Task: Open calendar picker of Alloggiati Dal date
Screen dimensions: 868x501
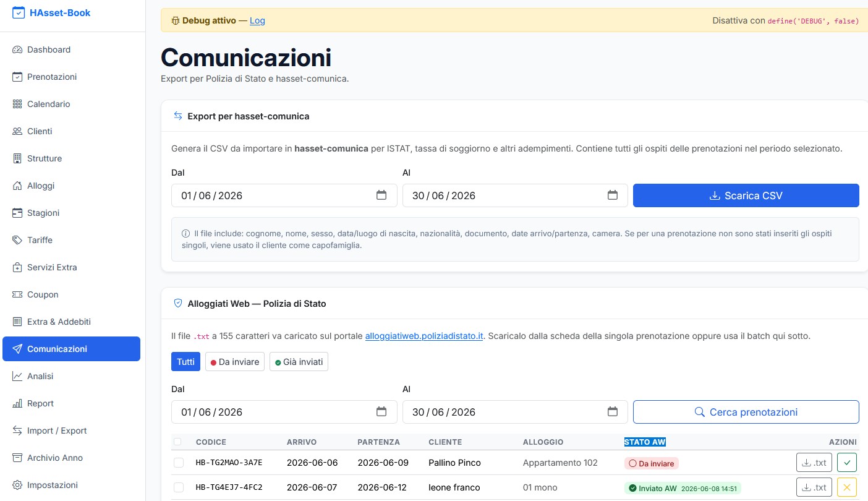Action: click(381, 412)
